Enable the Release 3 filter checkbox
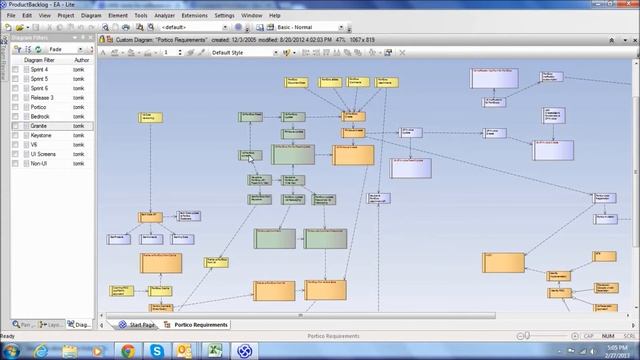The width and height of the screenshot is (640, 360). 16,98
